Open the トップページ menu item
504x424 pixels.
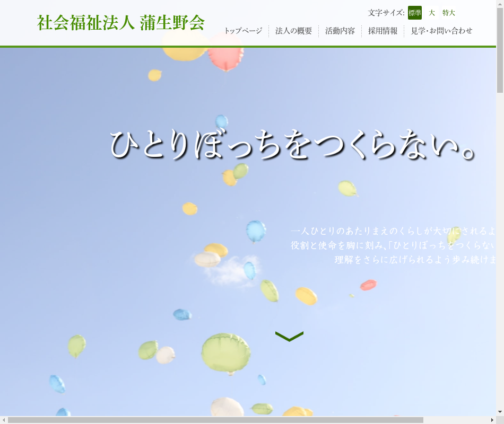[x=243, y=31]
